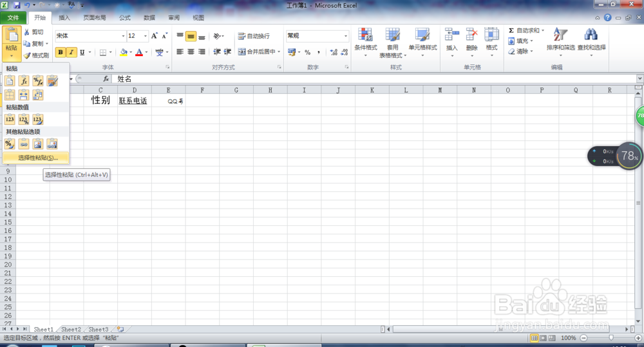The height and width of the screenshot is (347, 644).
Task: Open 选择性粘贴(S)... dialog entry
Action: (x=35, y=158)
